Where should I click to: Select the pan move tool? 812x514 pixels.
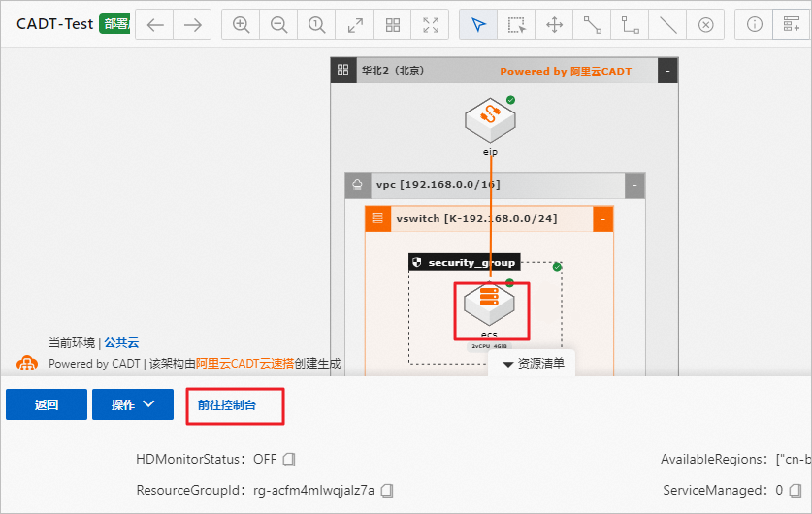pyautogui.click(x=554, y=25)
